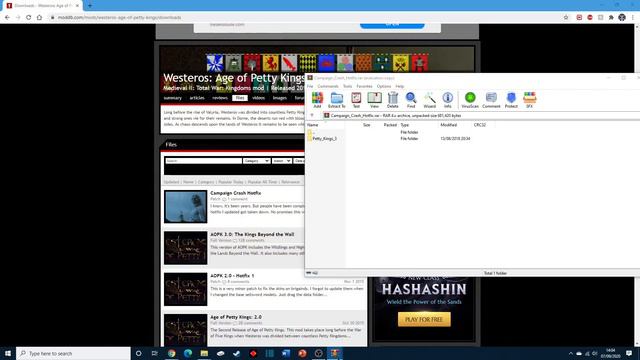640x360 pixels.
Task: Open Age of Petty Kings: 2.0 link
Action: (x=236, y=317)
